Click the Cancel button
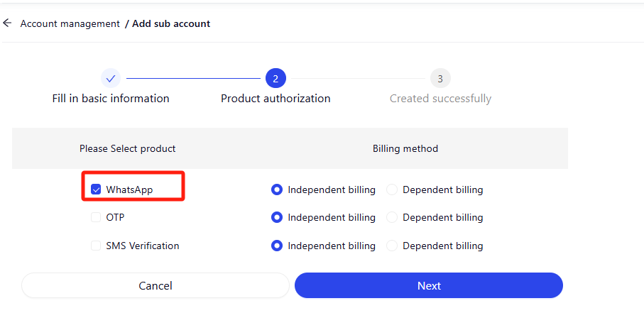The height and width of the screenshot is (335, 644). (x=155, y=285)
